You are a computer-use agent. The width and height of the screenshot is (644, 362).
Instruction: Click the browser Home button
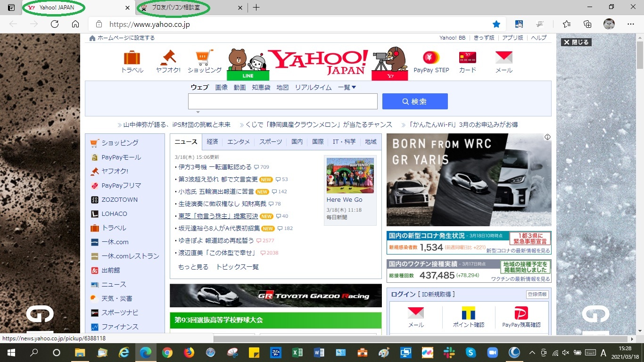(75, 24)
